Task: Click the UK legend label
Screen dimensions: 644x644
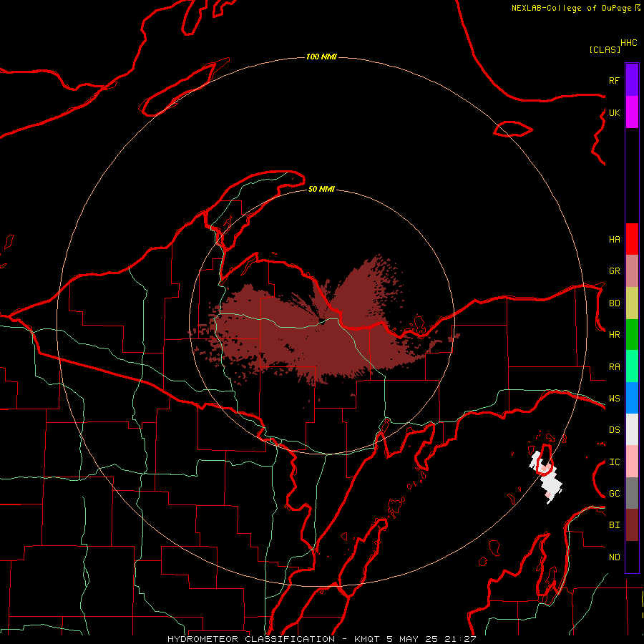Action: coord(614,112)
